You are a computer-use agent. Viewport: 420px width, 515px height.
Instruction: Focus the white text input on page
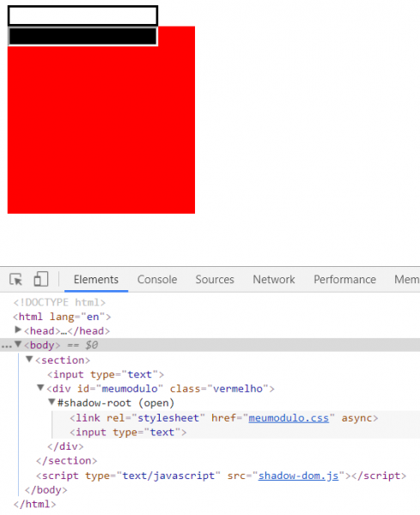[82, 15]
